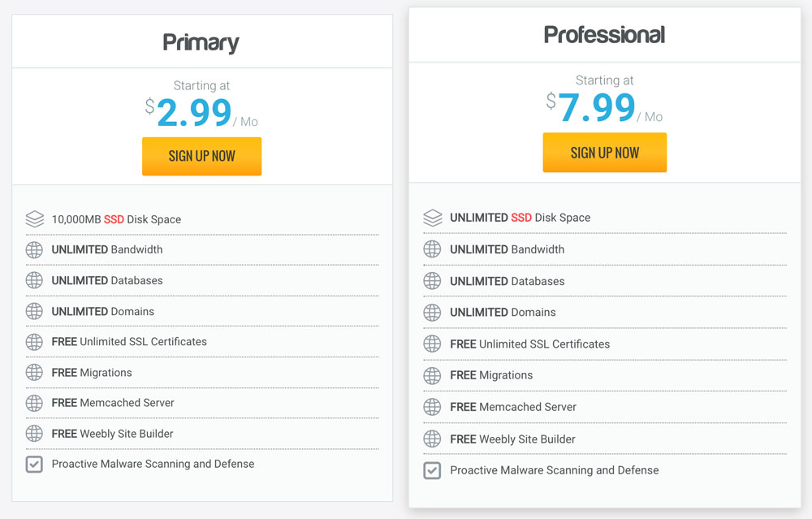Image resolution: width=812 pixels, height=519 pixels.
Task: Select the Professional plan heading
Action: [x=604, y=35]
